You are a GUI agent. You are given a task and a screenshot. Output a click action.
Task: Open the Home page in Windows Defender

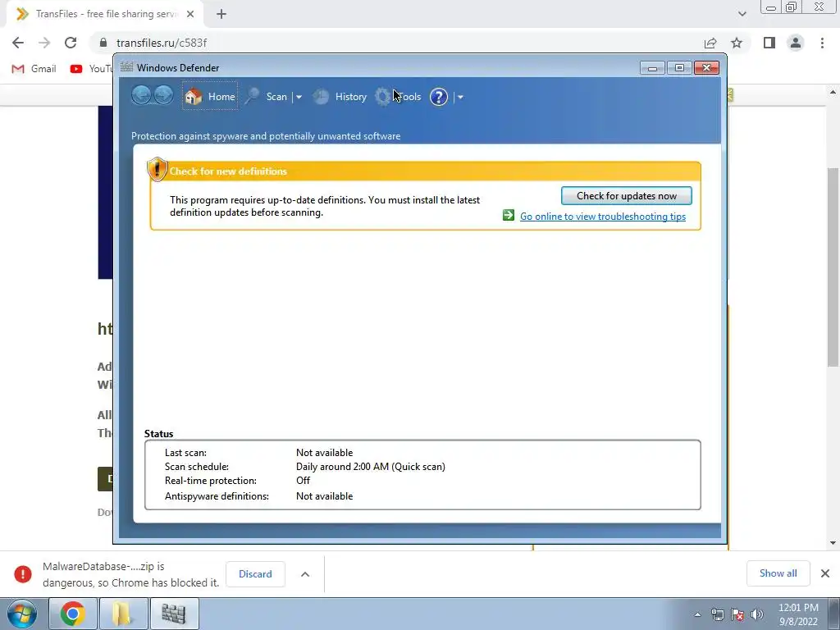point(210,97)
